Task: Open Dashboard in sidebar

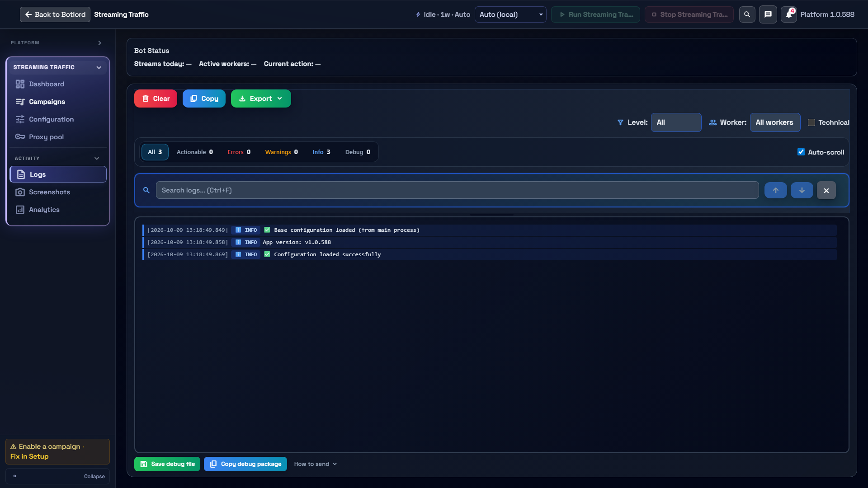Action: coord(58,84)
